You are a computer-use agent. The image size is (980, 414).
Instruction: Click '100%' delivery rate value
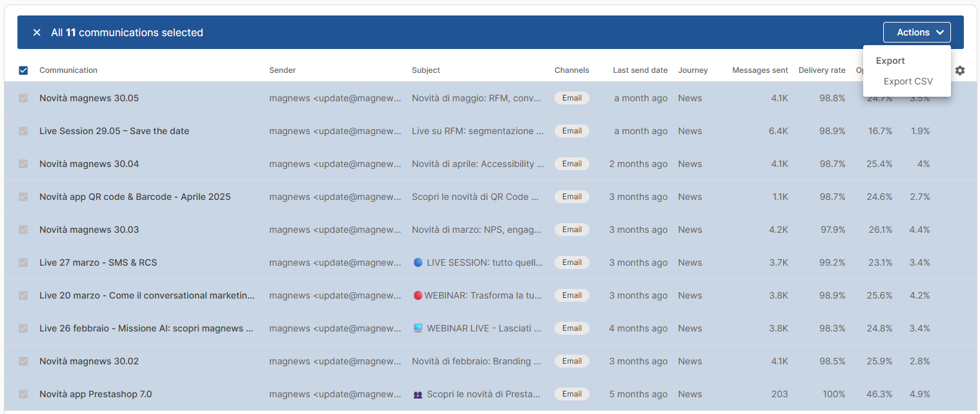point(834,394)
